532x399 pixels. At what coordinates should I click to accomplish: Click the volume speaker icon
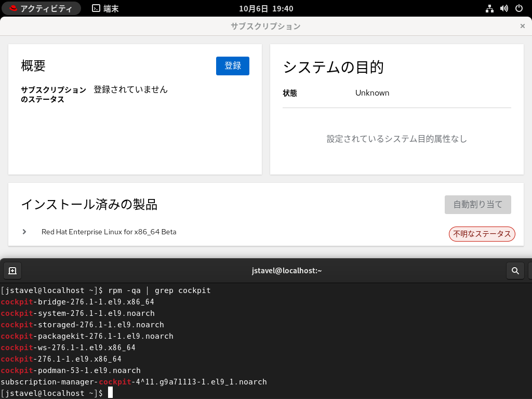504,8
